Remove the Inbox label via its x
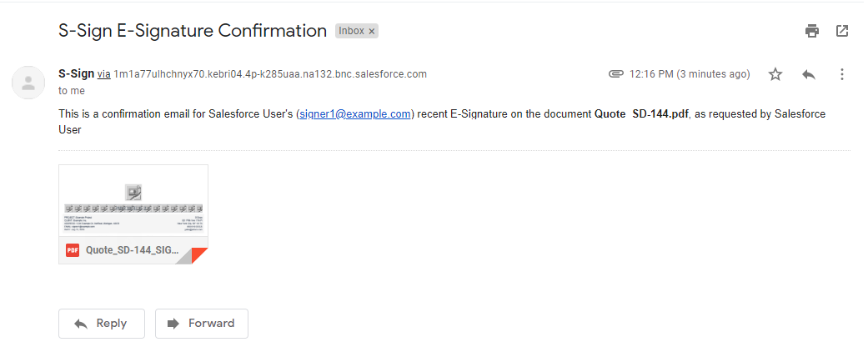Screen dimensions: 868x352 tap(372, 32)
